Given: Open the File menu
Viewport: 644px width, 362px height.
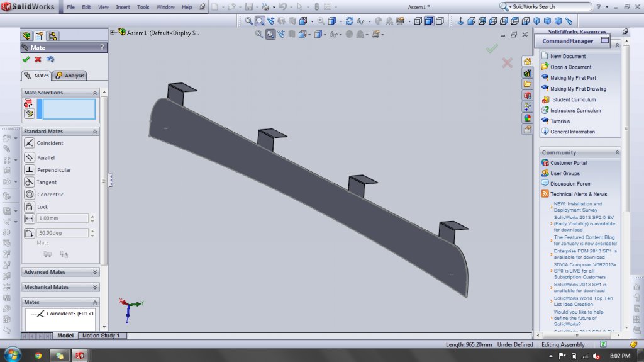Looking at the screenshot, I should click(70, 7).
